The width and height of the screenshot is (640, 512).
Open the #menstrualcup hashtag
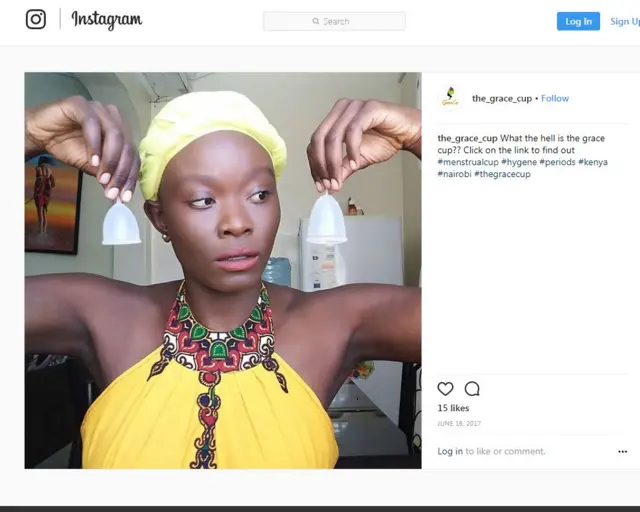468,162
